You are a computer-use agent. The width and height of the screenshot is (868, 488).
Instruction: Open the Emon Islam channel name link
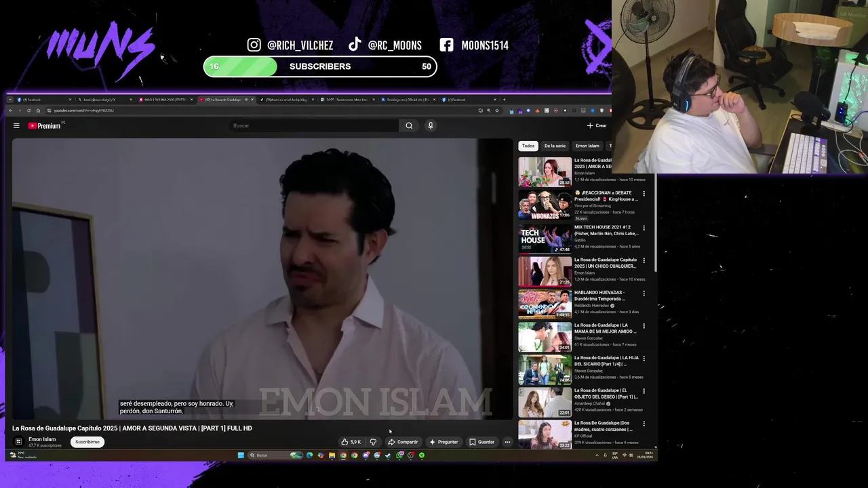pyautogui.click(x=42, y=439)
